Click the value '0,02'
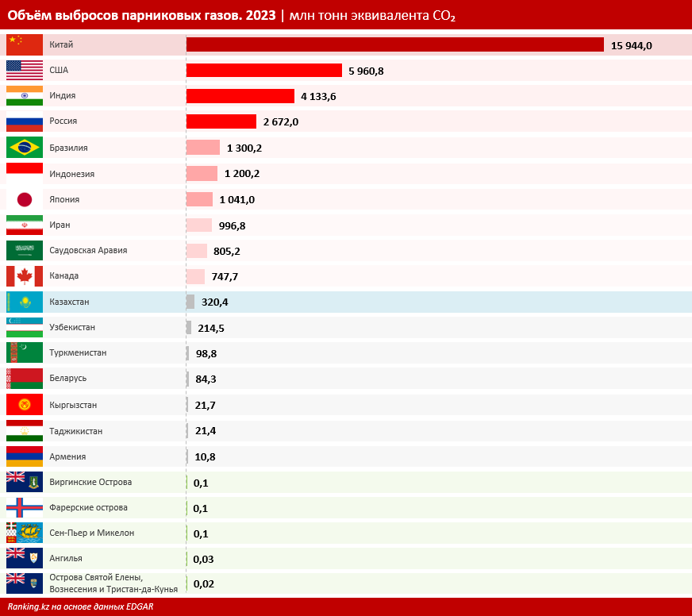692x616 pixels. tap(204, 583)
